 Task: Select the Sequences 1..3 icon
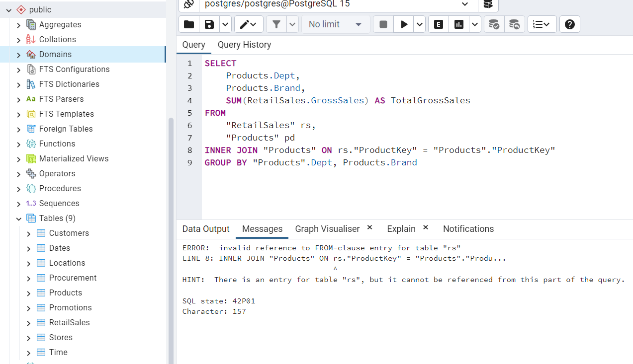coord(31,203)
